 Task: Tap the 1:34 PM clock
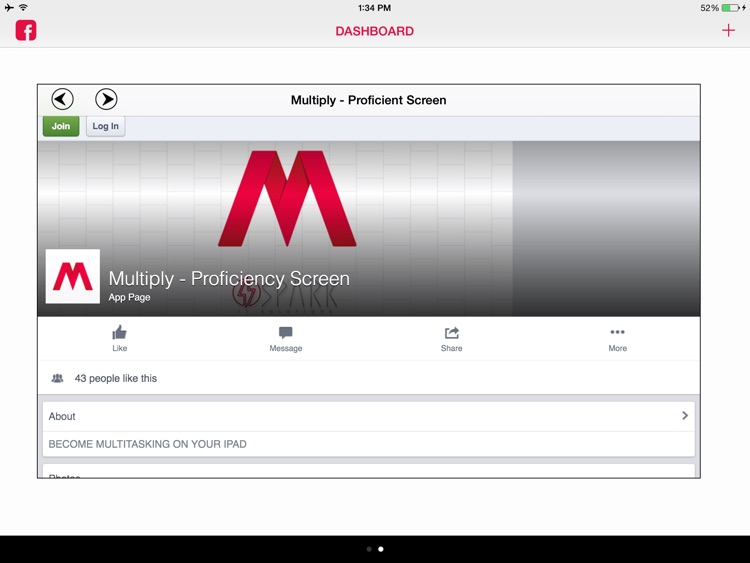coord(375,8)
